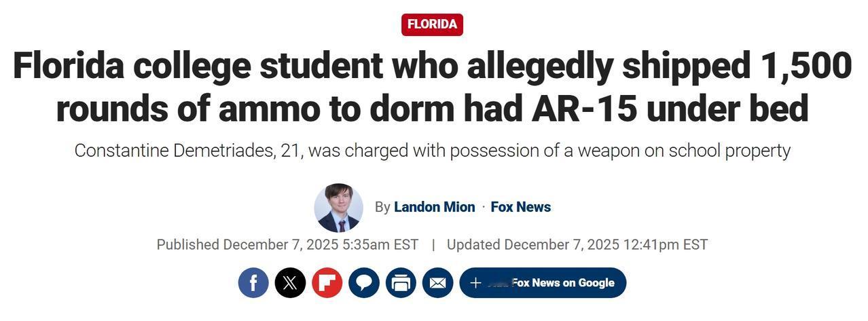The image size is (868, 321).
Task: Open the comments speech bubble icon
Action: 364,282
